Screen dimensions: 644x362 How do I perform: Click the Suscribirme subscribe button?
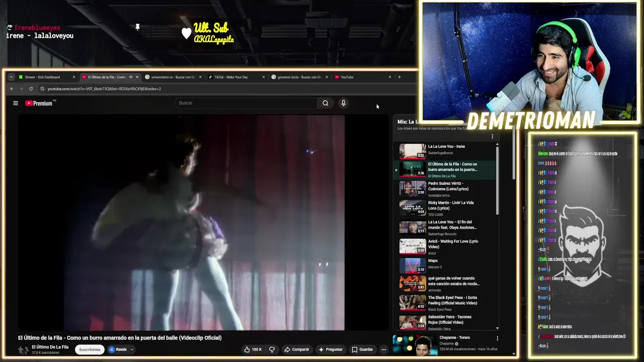[90, 349]
